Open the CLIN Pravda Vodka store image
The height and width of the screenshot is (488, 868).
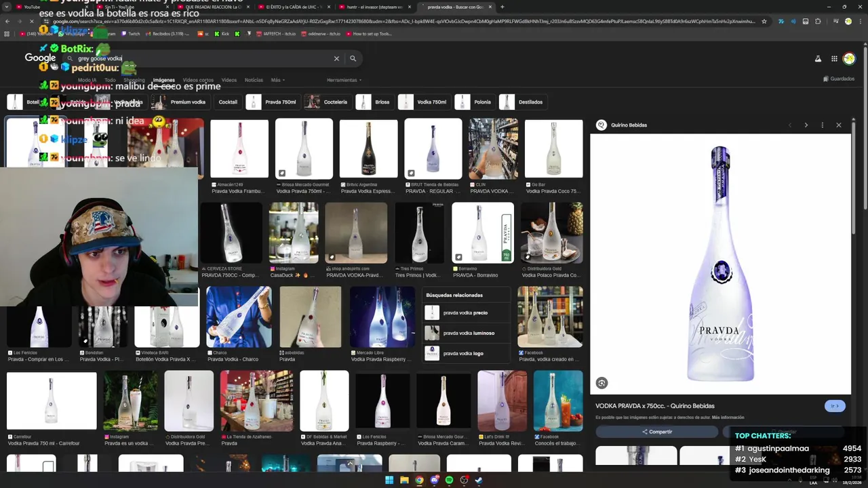pyautogui.click(x=493, y=148)
